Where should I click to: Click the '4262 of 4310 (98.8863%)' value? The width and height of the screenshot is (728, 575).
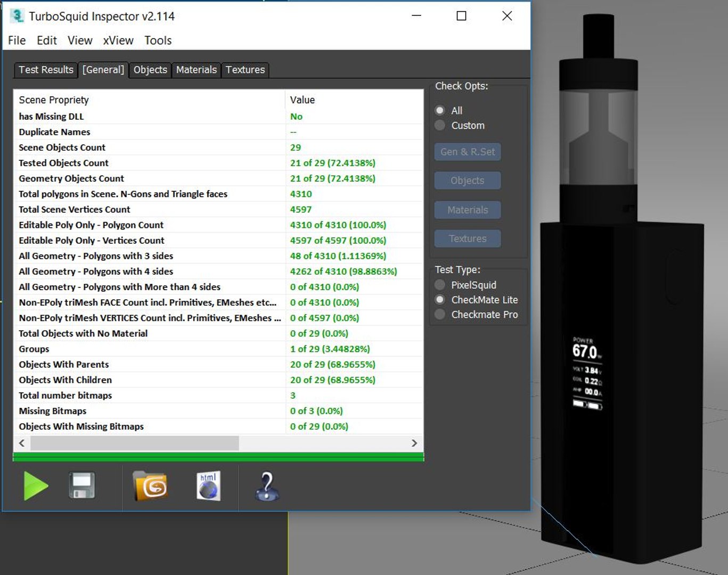[343, 272]
